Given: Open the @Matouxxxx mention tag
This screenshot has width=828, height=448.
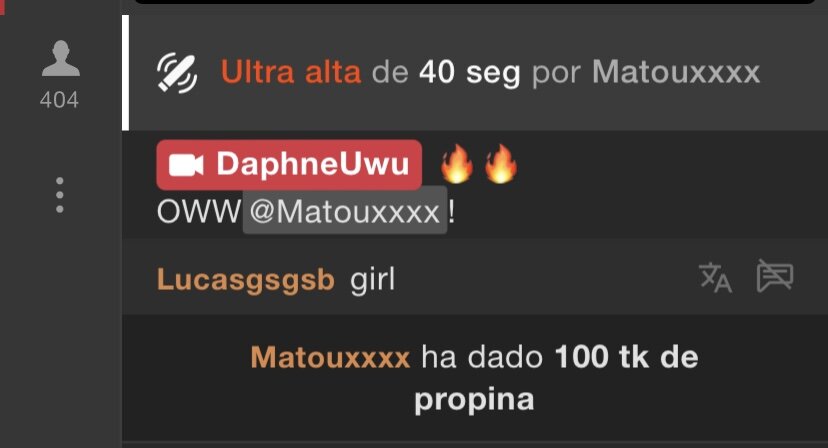Looking at the screenshot, I should click(x=345, y=211).
